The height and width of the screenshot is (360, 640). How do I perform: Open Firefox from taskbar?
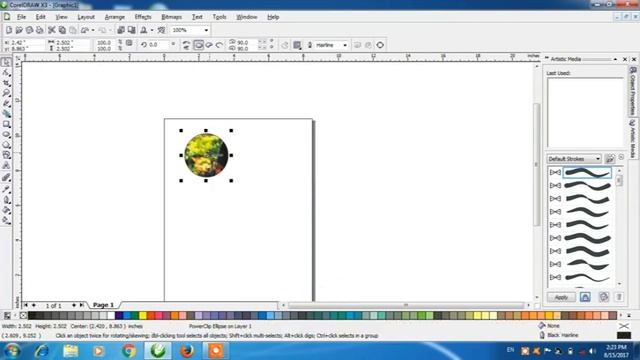(187, 351)
